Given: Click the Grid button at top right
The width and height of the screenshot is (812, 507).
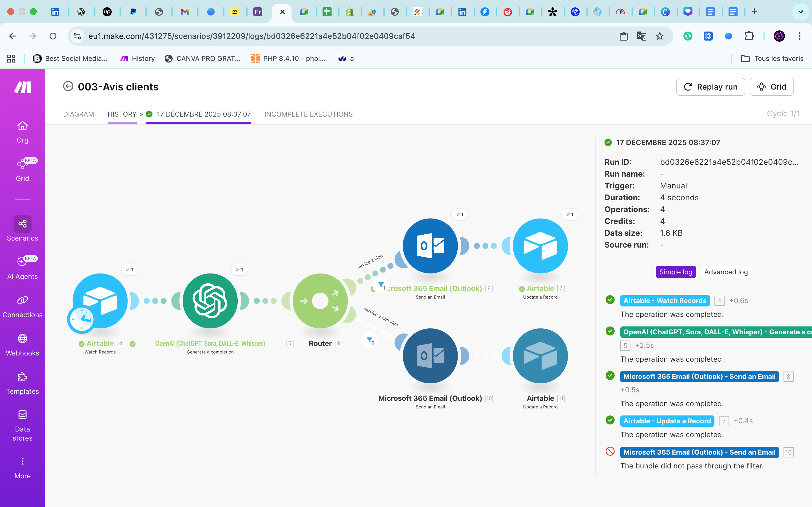Looking at the screenshot, I should tap(771, 87).
